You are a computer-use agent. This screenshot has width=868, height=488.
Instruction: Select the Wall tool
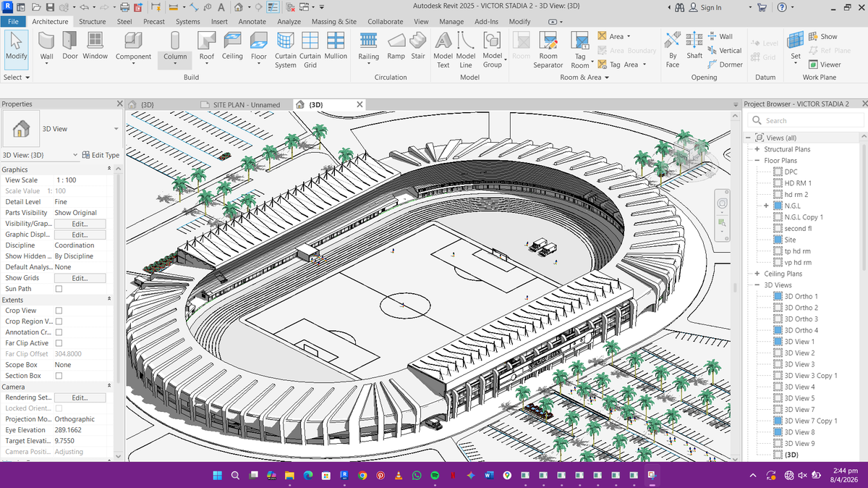click(x=46, y=48)
